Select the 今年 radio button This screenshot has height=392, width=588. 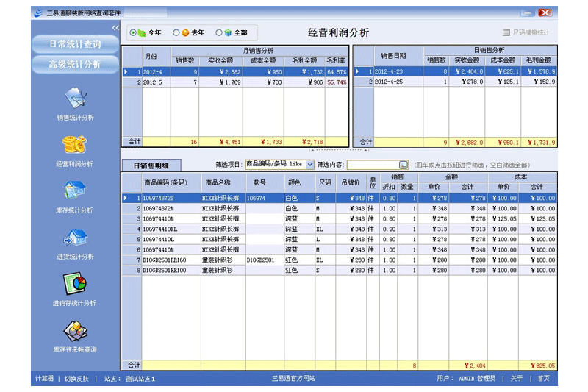click(x=133, y=32)
